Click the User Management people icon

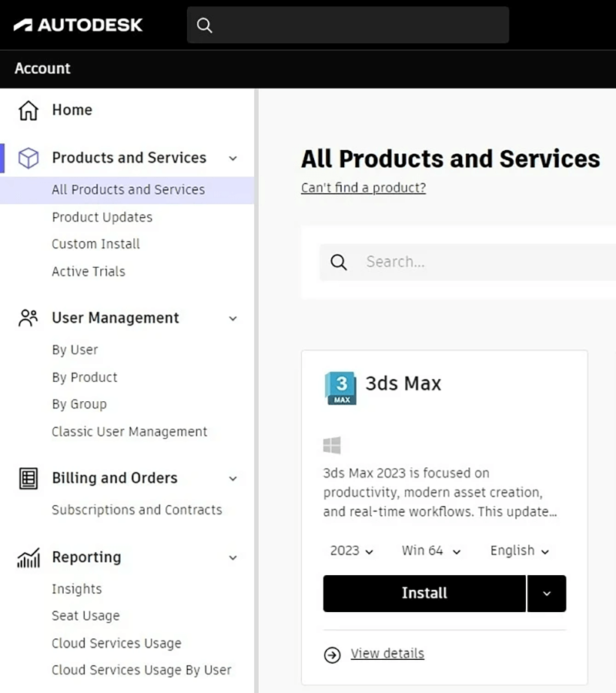click(x=28, y=318)
